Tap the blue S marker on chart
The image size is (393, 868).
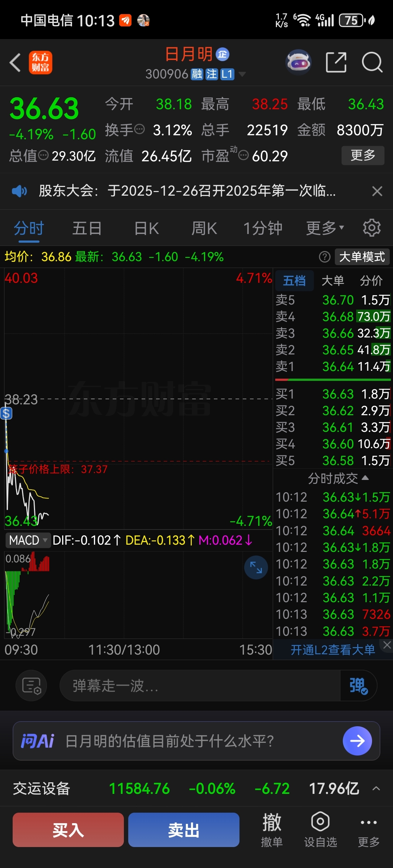click(6, 413)
